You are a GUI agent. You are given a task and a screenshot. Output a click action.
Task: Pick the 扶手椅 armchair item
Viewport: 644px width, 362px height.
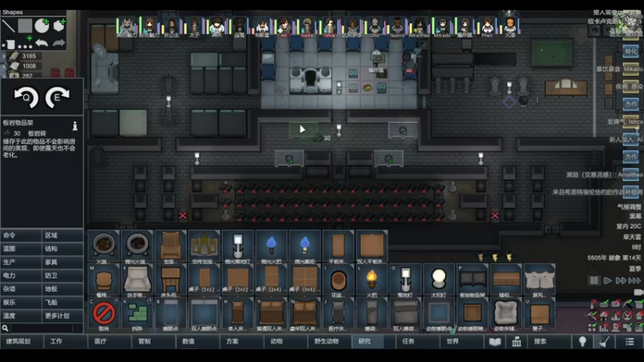pyautogui.click(x=137, y=281)
